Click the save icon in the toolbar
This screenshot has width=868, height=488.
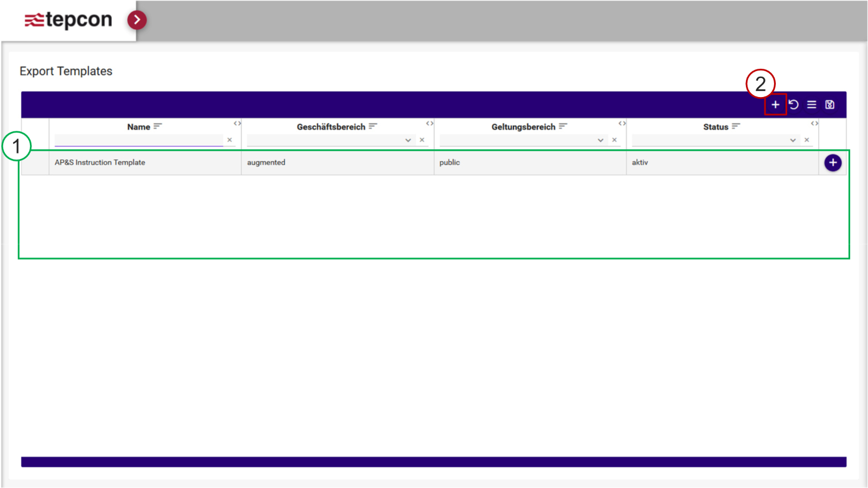pyautogui.click(x=829, y=105)
